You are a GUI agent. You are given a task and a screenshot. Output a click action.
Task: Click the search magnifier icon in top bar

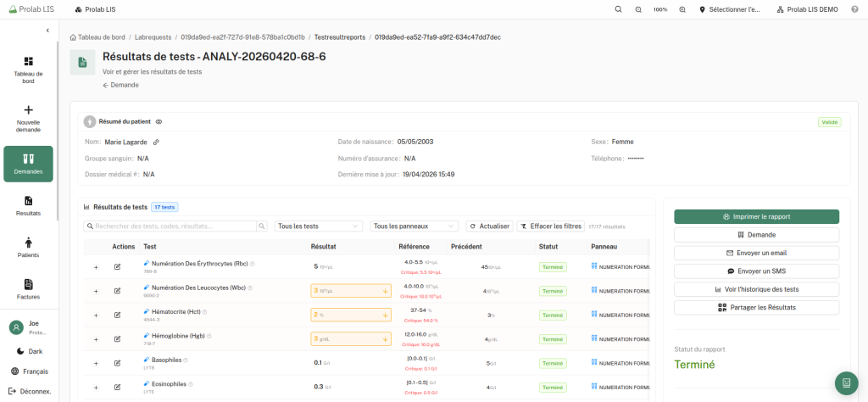coord(619,8)
